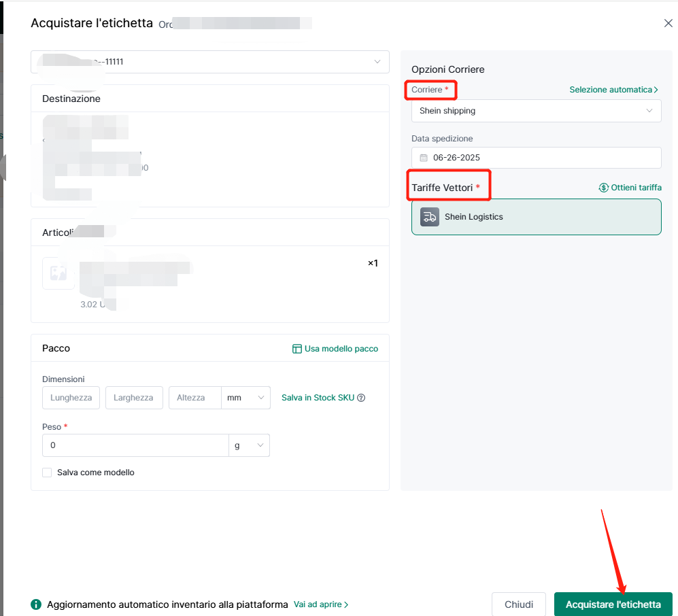This screenshot has width=678, height=616.
Task: Click the Larghezza input field
Action: (x=134, y=398)
